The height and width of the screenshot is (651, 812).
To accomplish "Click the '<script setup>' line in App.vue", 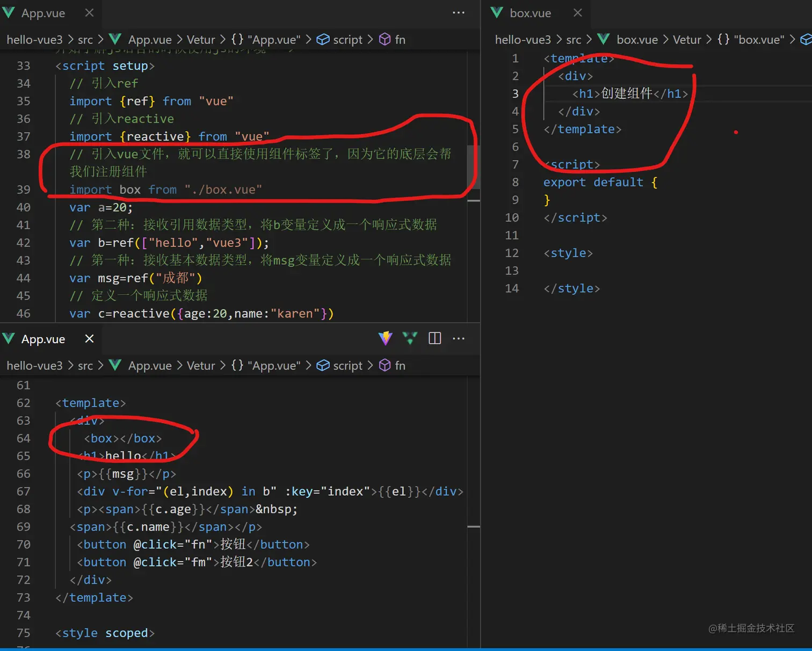I will click(x=105, y=66).
